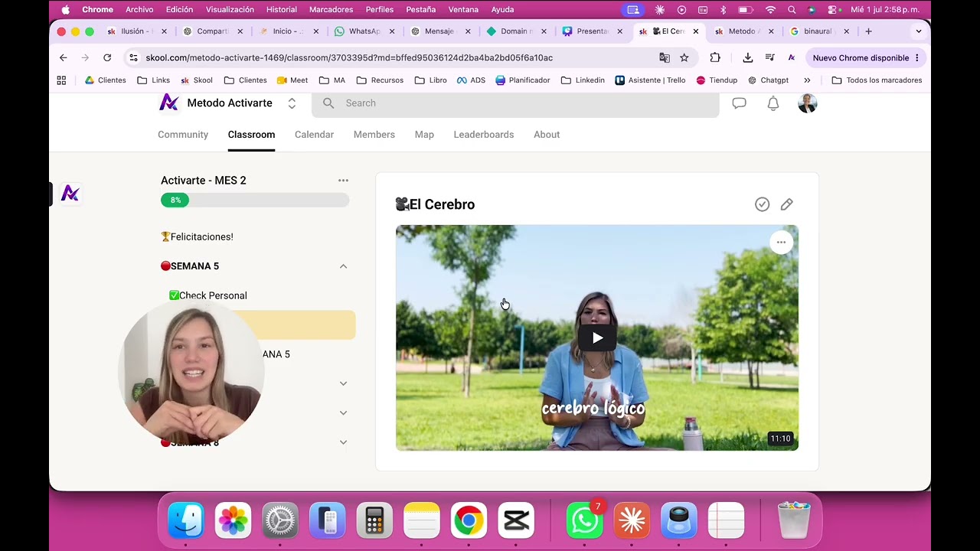
Task: Open Spotlight search in menu bar
Action: pyautogui.click(x=792, y=9)
